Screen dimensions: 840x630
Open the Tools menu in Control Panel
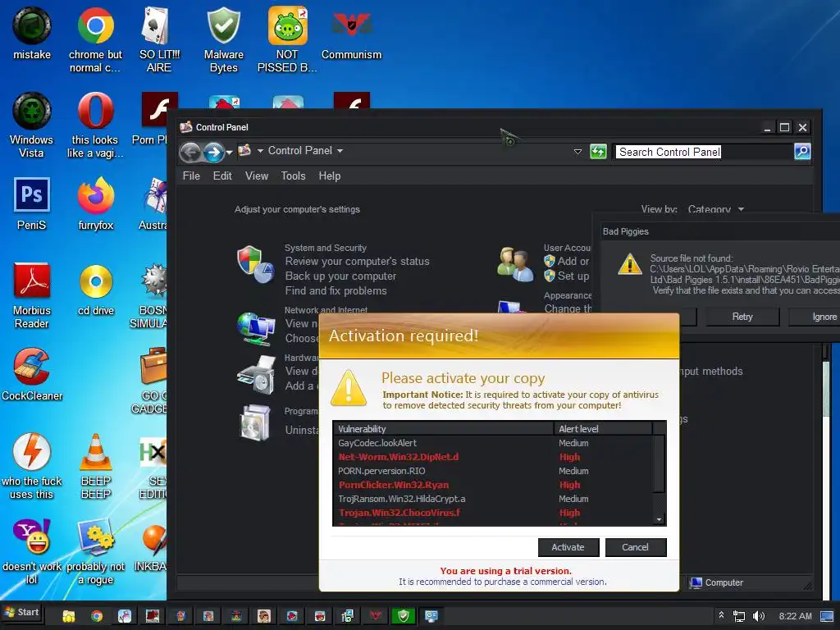coord(293,176)
